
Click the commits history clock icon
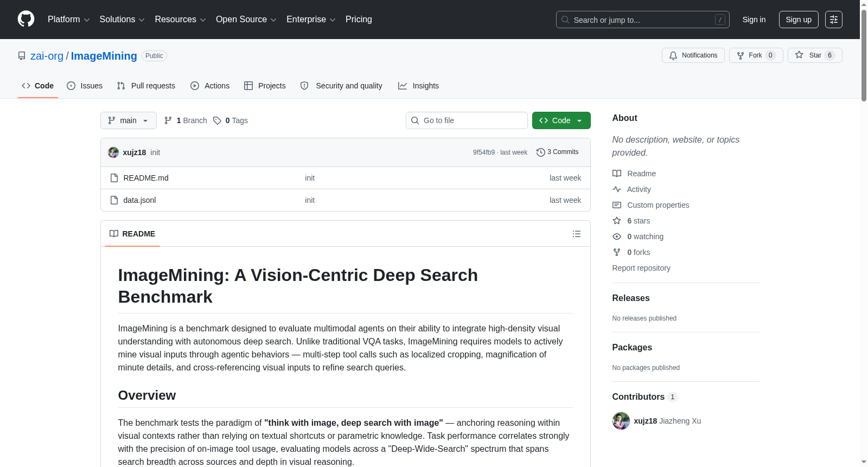[x=541, y=152]
